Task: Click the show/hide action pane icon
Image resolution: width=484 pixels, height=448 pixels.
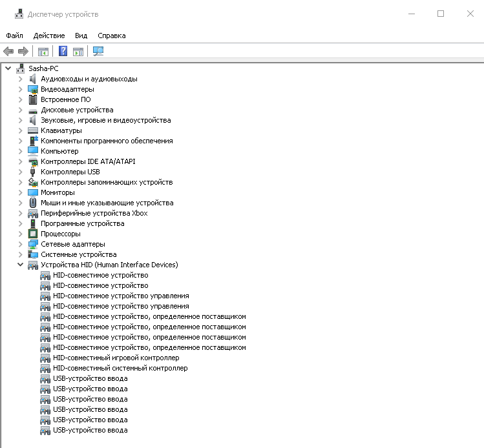Action: (x=78, y=52)
